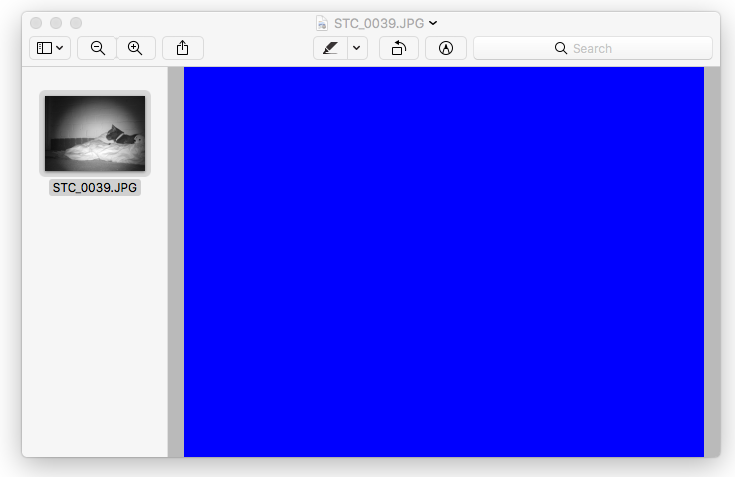The image size is (735, 477).
Task: Click the blue image in the viewer
Action: [x=444, y=262]
